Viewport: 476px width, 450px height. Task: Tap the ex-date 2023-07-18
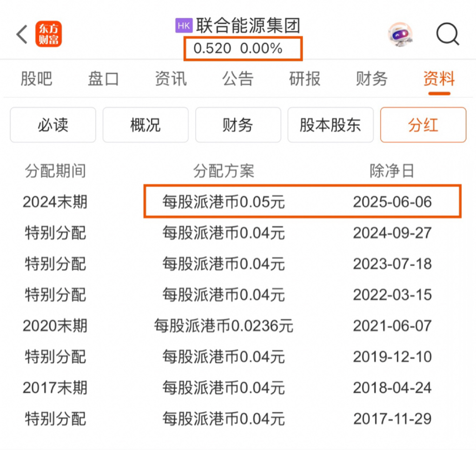(392, 264)
